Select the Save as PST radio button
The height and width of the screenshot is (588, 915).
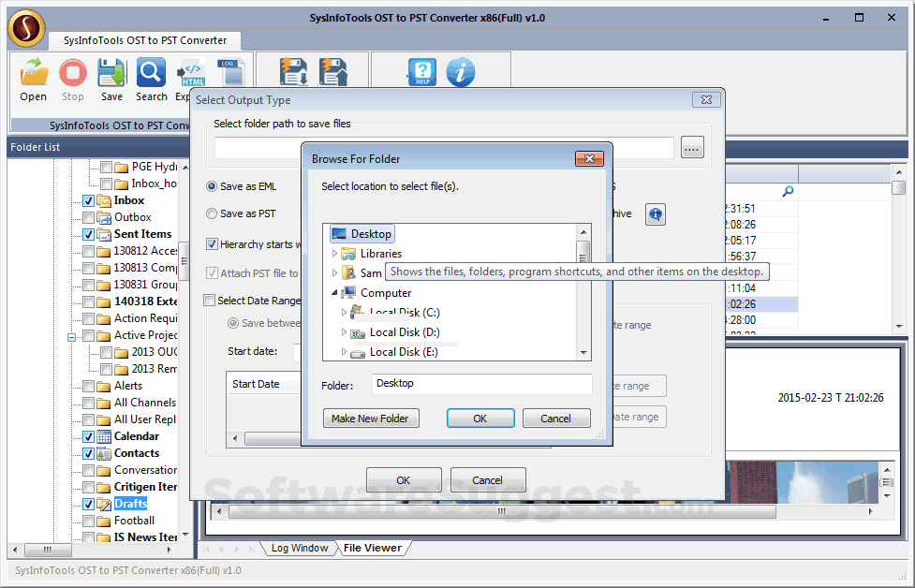coord(212,213)
